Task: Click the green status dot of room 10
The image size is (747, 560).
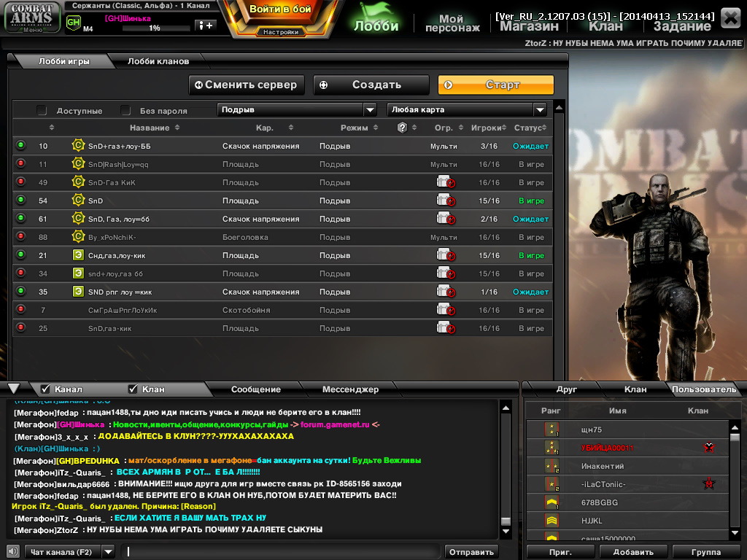Action: (21, 145)
